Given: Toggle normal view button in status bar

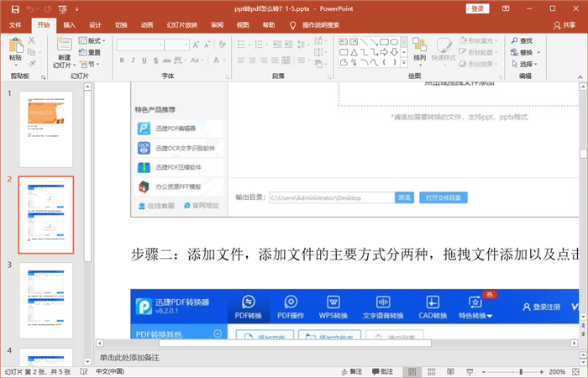Looking at the screenshot, I should coord(412,371).
